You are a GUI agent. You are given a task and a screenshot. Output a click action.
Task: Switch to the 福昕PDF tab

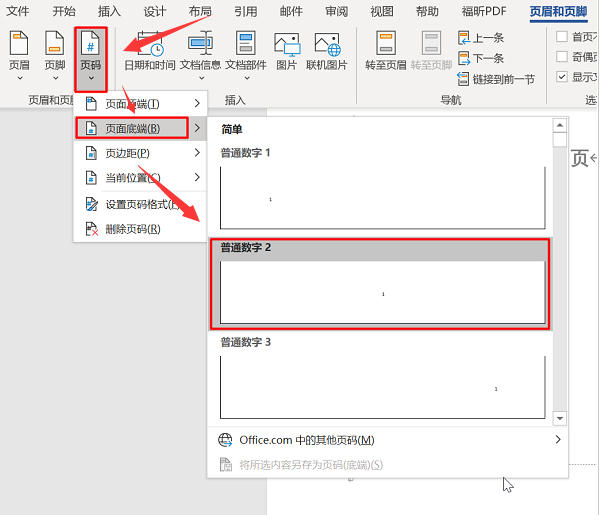(484, 12)
